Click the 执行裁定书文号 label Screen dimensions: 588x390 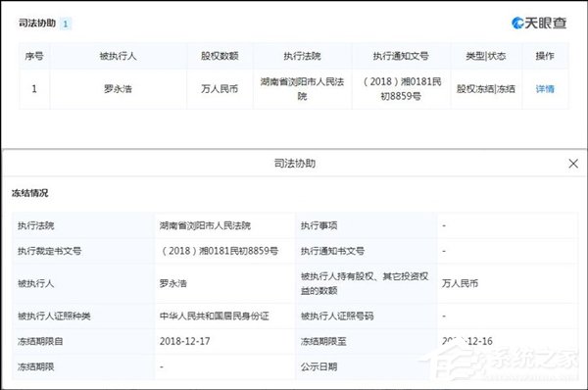coord(50,251)
